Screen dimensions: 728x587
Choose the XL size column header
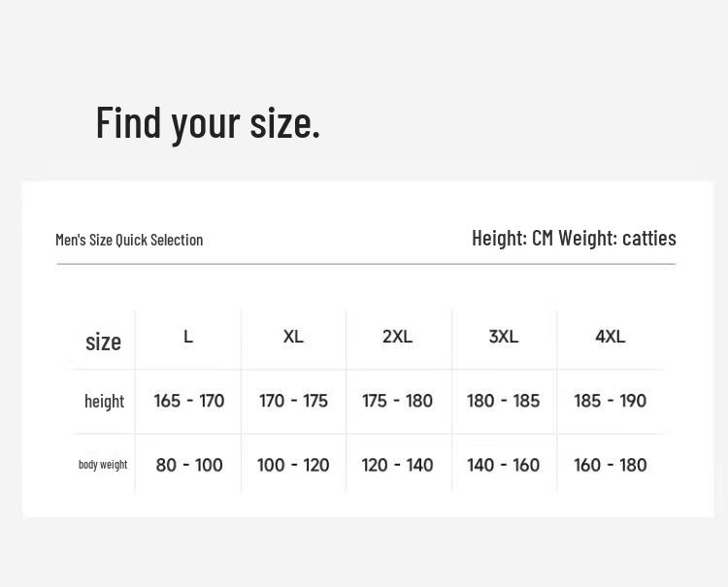coord(293,337)
